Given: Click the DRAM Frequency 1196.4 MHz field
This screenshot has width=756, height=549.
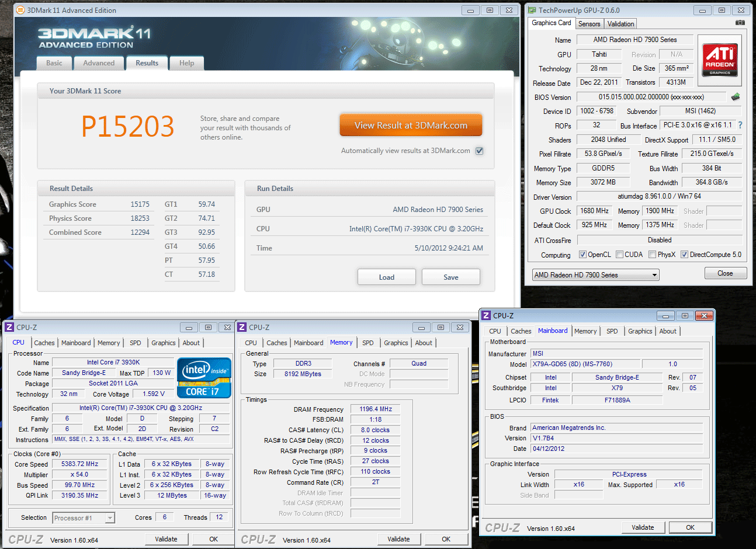Looking at the screenshot, I should (376, 409).
